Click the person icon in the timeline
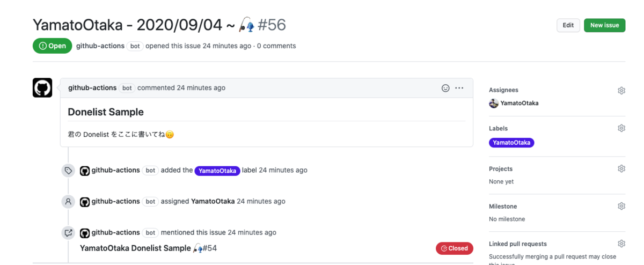This screenshot has width=644, height=265. coord(68,202)
